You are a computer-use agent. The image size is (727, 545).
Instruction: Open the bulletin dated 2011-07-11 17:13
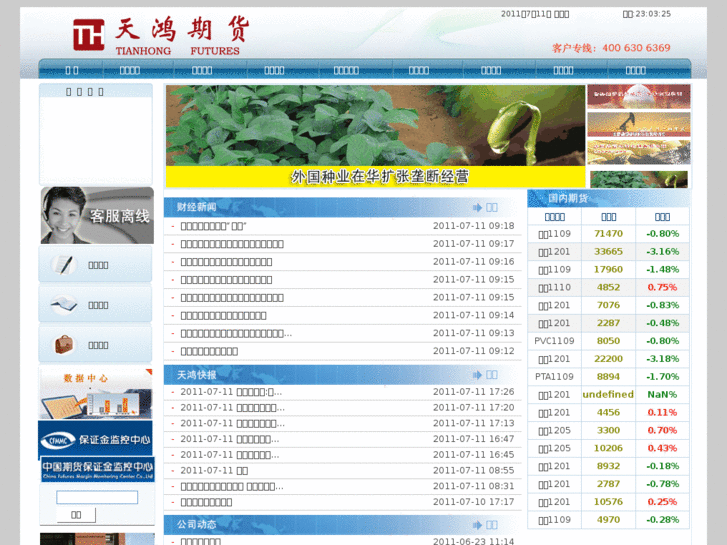232,423
